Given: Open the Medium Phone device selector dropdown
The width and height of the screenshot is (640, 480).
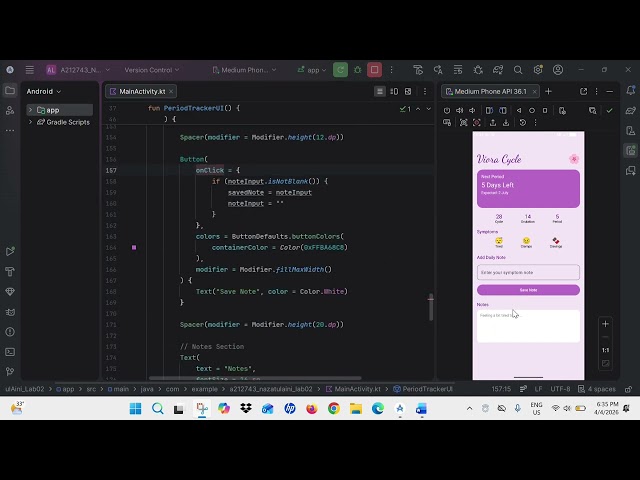Looking at the screenshot, I should point(245,70).
